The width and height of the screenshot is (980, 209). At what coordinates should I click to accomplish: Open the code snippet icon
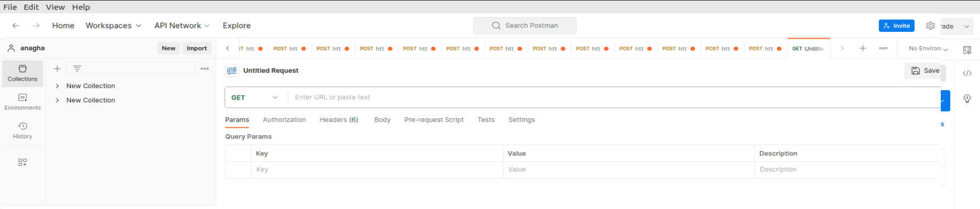(967, 73)
